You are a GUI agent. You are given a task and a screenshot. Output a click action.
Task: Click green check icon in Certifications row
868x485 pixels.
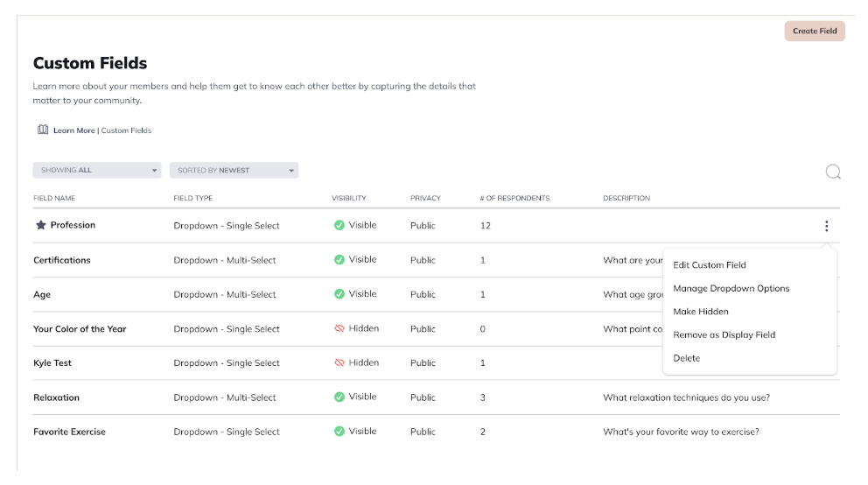339,260
